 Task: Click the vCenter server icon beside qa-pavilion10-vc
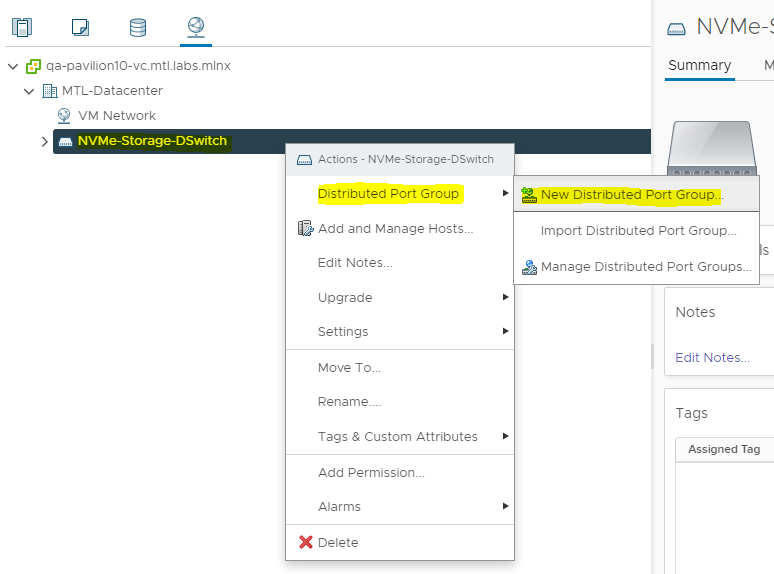[x=34, y=66]
